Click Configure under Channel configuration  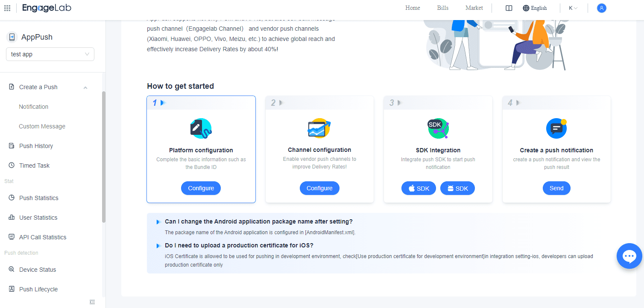point(319,188)
